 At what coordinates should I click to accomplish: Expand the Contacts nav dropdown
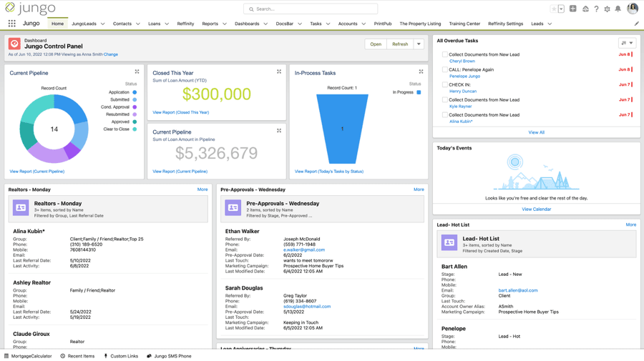(138, 24)
